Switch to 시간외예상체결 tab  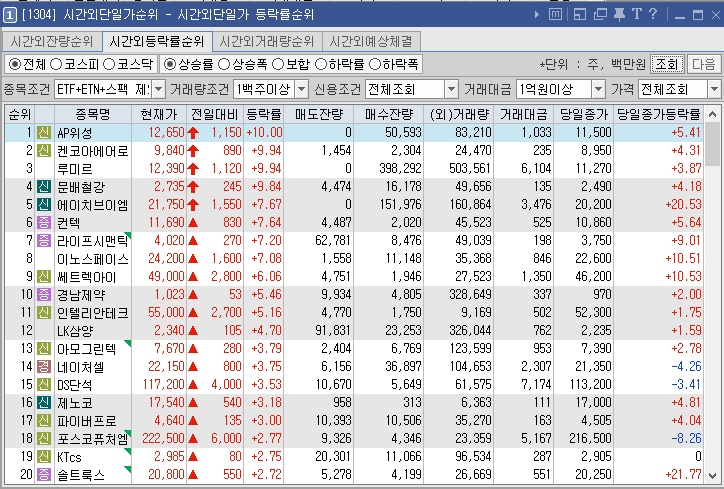[371, 42]
